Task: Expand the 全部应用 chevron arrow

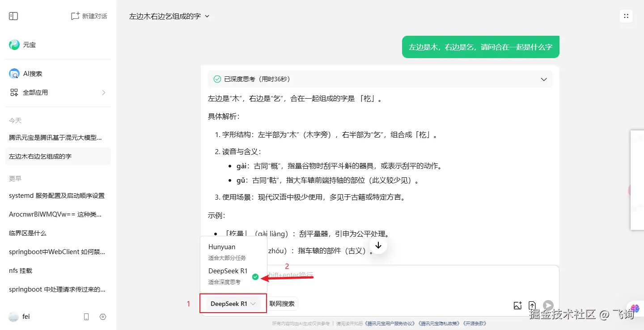Action: tap(104, 92)
